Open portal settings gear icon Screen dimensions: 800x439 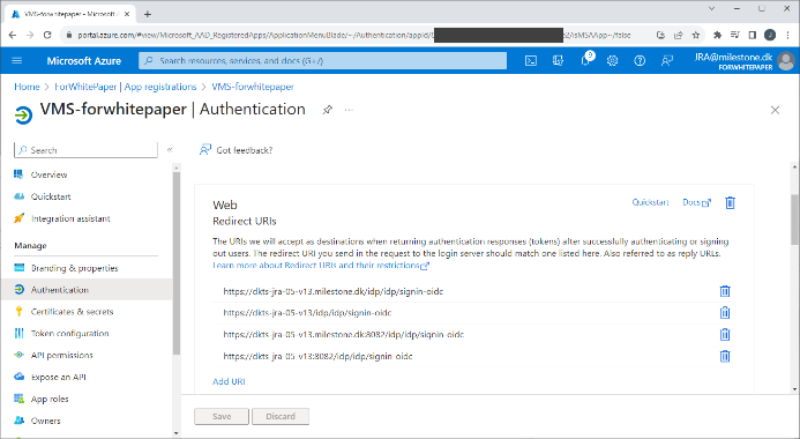point(612,61)
